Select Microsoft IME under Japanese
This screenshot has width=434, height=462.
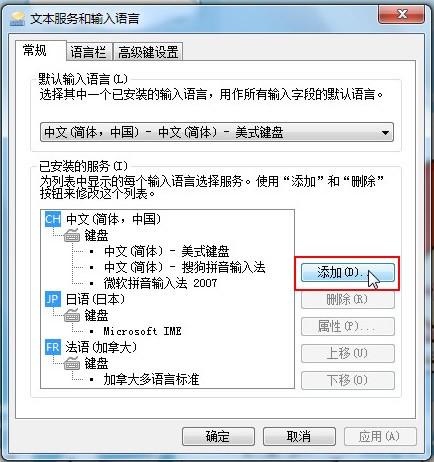[x=142, y=331]
